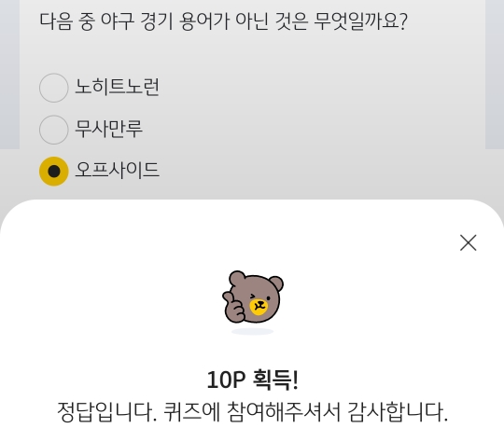Tap the thumbs-up bear mascot
504x428 pixels.
click(x=253, y=297)
